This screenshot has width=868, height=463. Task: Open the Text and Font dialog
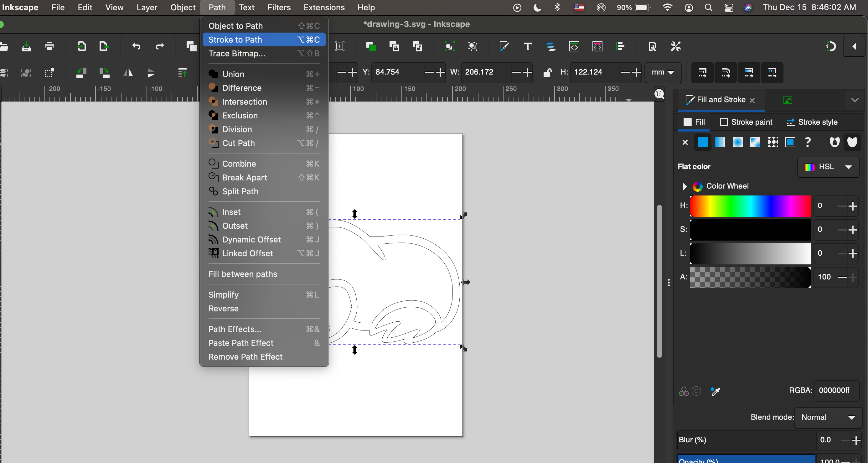point(527,47)
